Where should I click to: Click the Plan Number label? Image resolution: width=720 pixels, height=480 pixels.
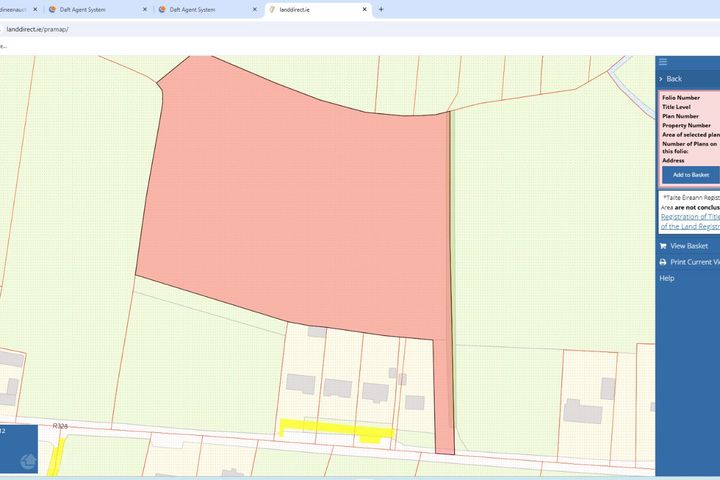(680, 116)
